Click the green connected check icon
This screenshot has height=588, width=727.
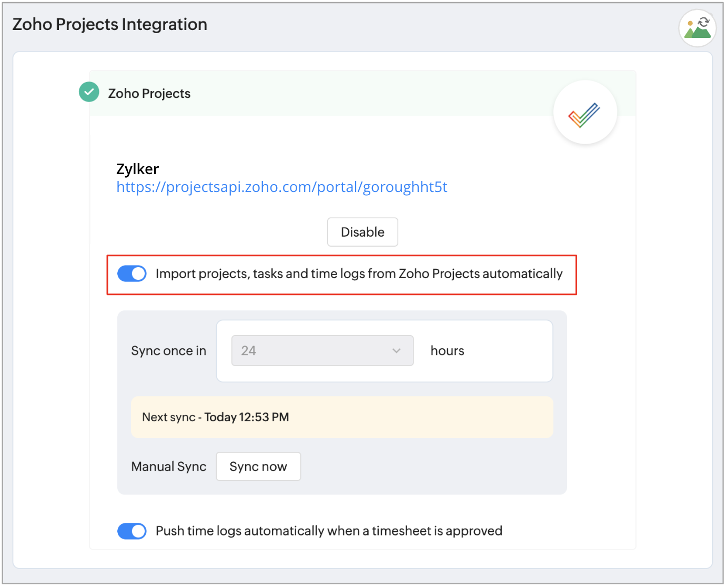pyautogui.click(x=89, y=92)
